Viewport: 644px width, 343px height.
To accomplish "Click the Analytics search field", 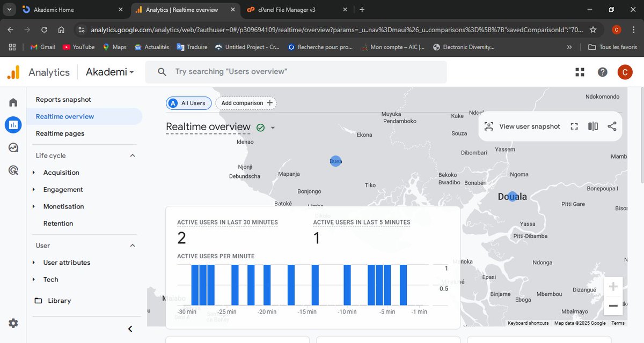I will coord(296,72).
